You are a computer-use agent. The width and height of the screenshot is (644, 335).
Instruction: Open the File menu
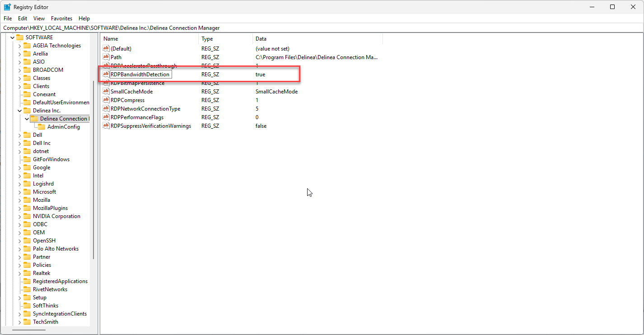pyautogui.click(x=8, y=19)
